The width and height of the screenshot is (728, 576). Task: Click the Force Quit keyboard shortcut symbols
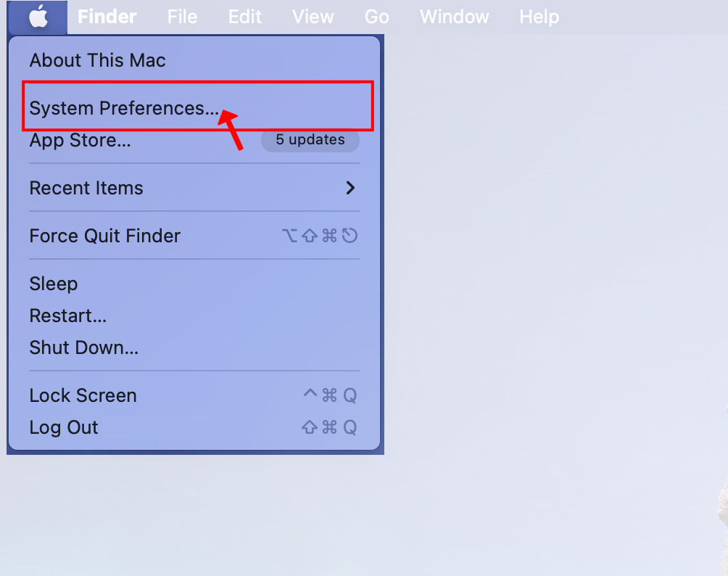tap(320, 236)
